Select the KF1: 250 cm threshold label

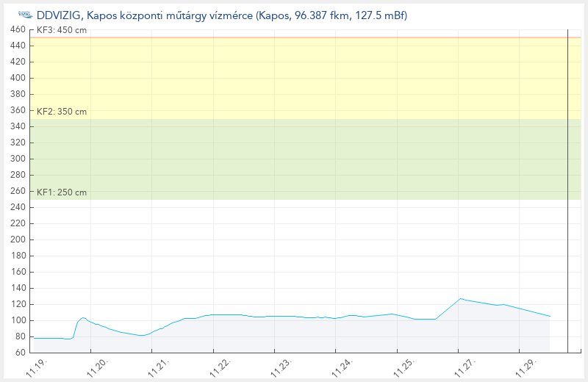coord(62,192)
